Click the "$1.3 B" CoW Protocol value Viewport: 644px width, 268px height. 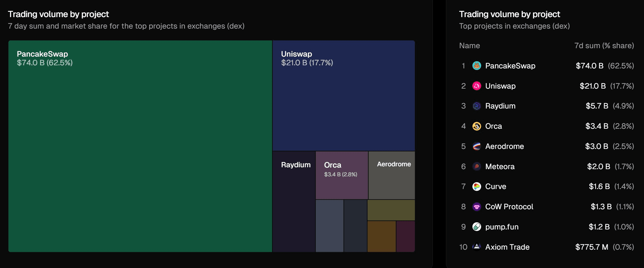pyautogui.click(x=601, y=207)
